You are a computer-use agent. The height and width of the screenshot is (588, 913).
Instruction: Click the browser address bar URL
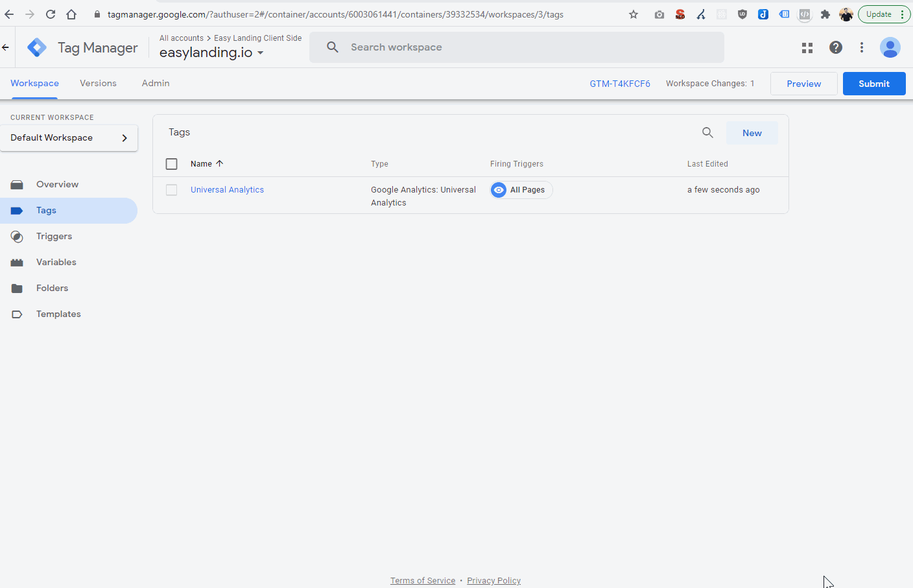[x=335, y=14]
